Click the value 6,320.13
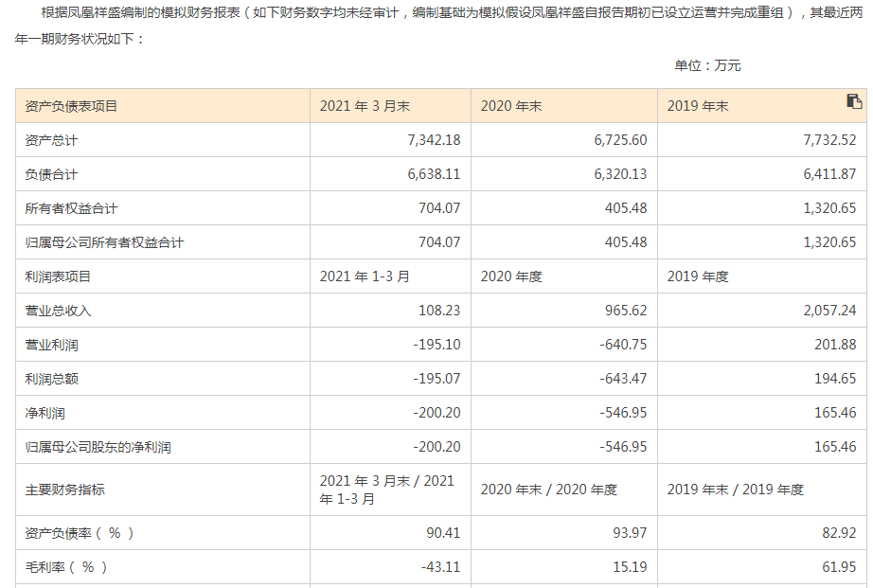Viewport: 873px width, 588px height. tap(621, 173)
